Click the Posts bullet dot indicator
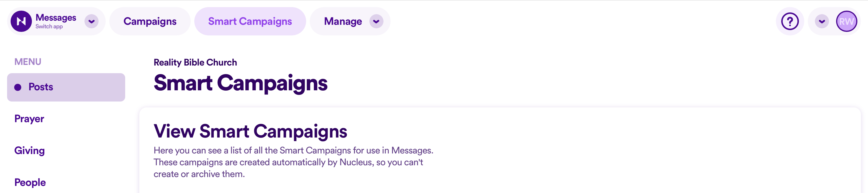 point(18,87)
